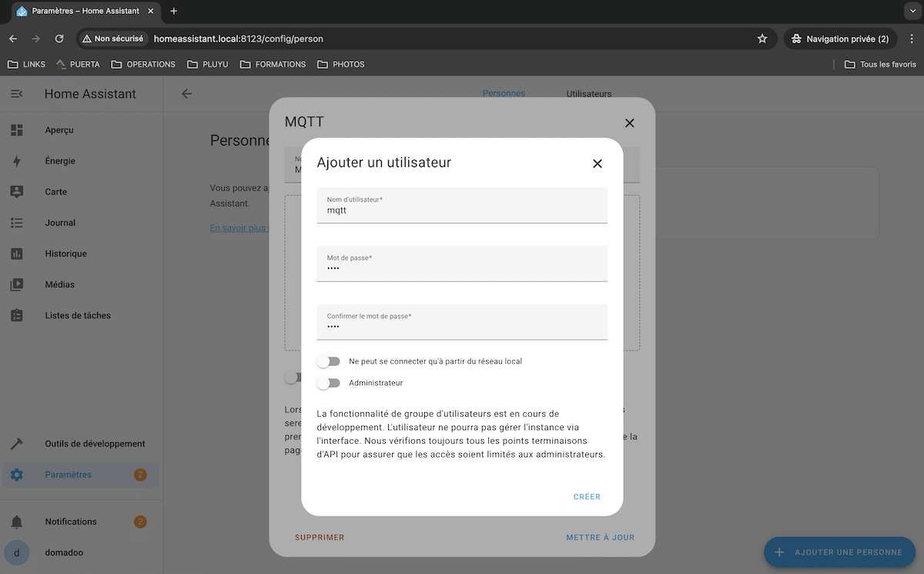Open the PUERTA bookmark

pos(78,64)
